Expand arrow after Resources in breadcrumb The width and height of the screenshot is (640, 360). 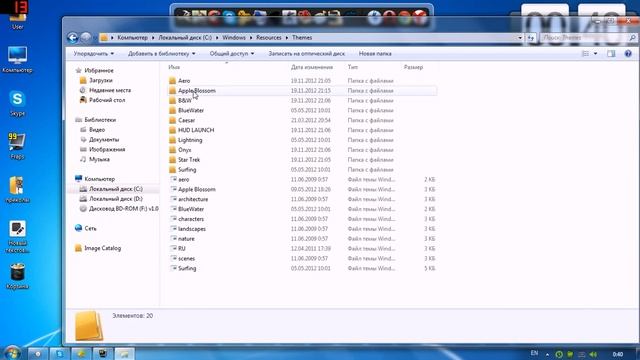click(287, 38)
